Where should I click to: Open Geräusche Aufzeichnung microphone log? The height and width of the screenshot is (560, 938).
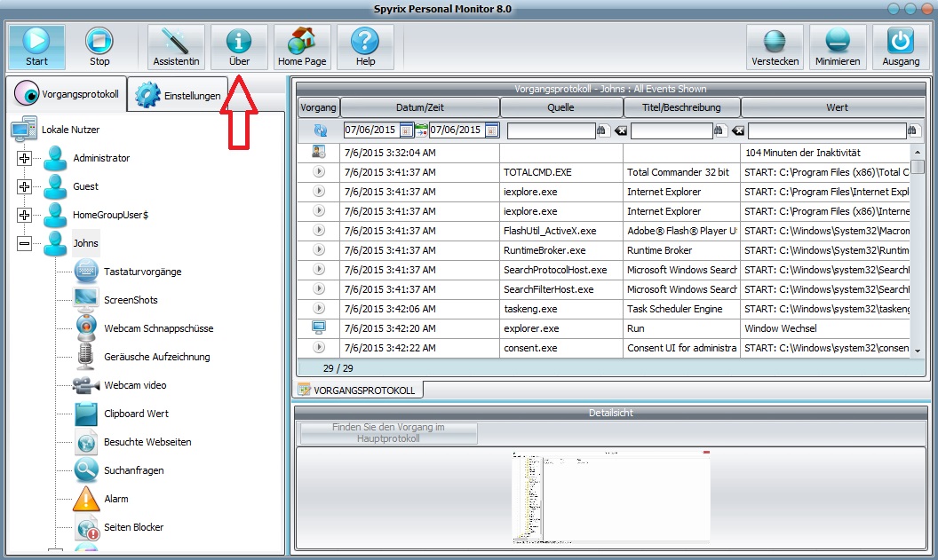pos(156,357)
